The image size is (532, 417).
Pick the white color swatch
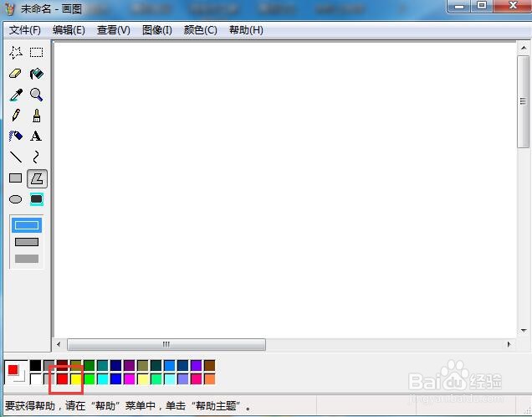[35, 378]
